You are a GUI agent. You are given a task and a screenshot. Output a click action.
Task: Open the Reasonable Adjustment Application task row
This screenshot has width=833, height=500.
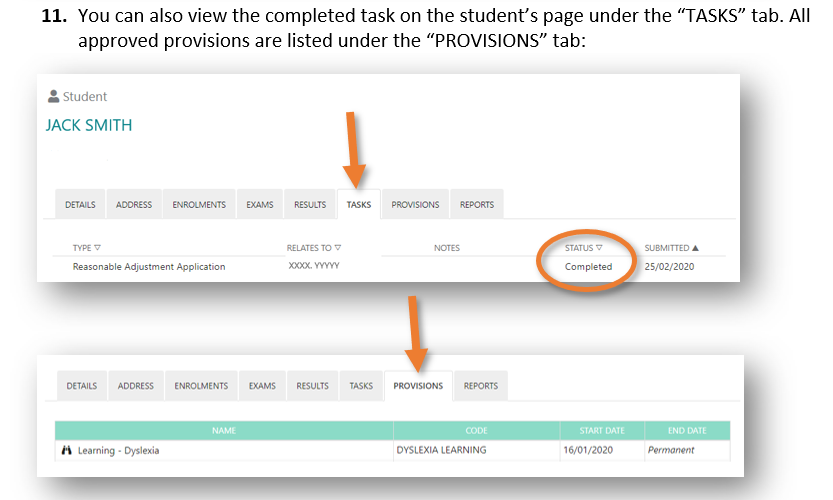pos(149,267)
